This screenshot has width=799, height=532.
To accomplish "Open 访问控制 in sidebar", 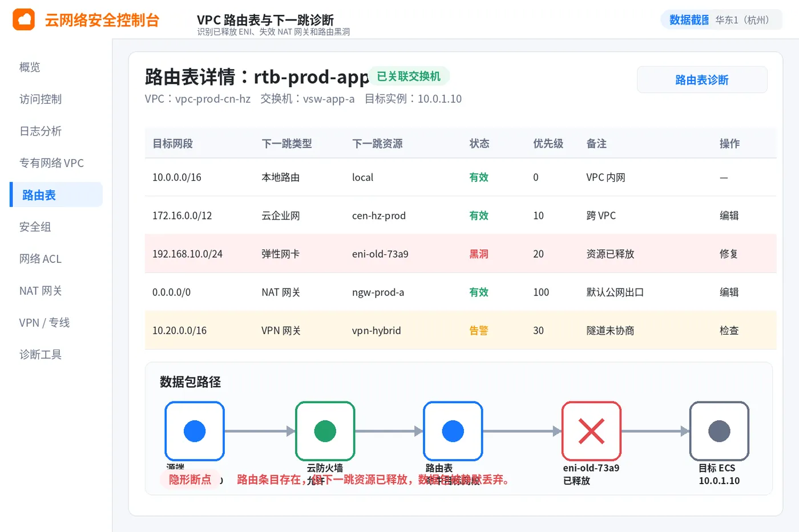I will [x=41, y=99].
